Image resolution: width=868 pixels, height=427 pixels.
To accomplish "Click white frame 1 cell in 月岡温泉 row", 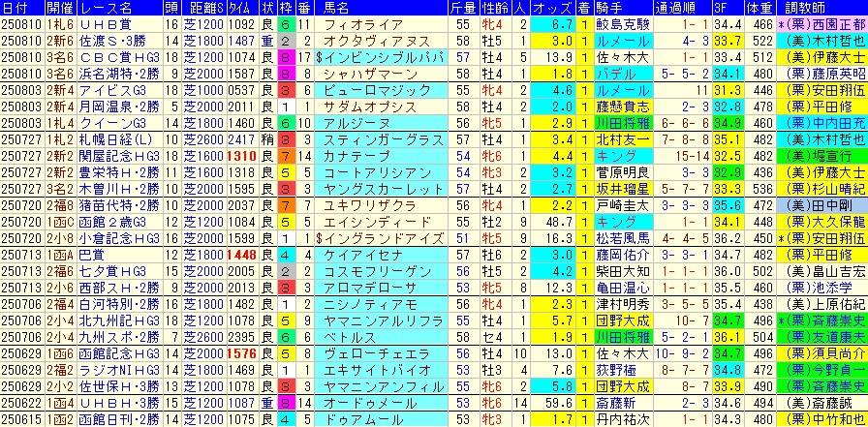I will 287,106.
